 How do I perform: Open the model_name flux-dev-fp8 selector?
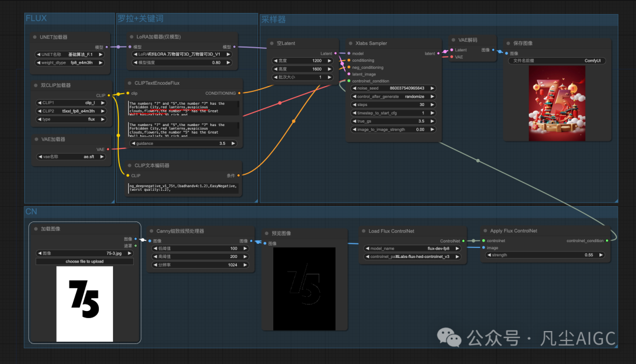click(412, 249)
